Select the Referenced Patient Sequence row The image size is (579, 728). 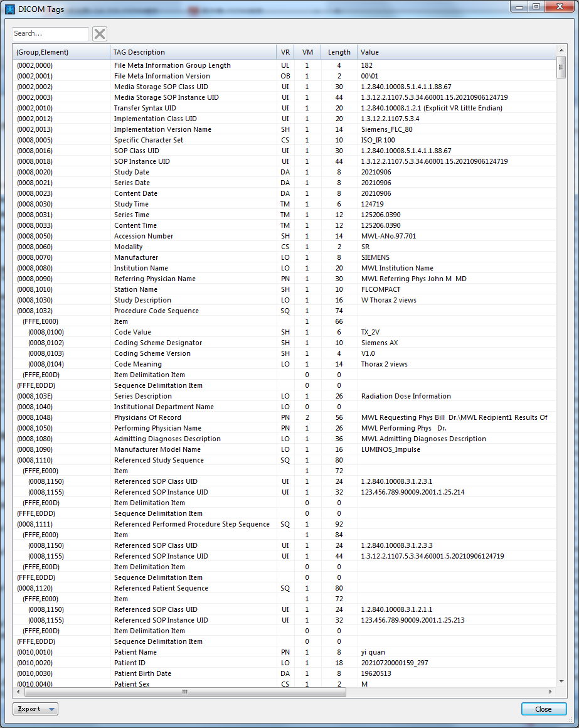tap(284, 589)
